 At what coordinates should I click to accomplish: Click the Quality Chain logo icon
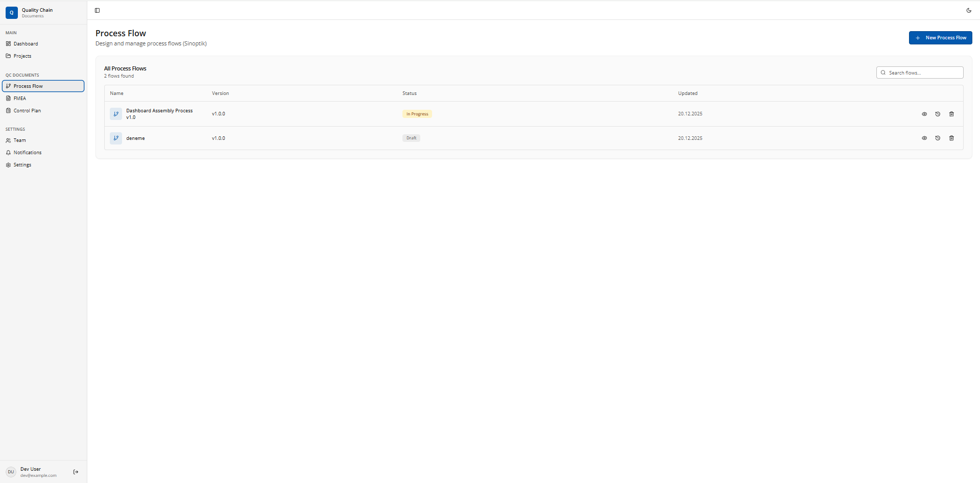point(12,13)
